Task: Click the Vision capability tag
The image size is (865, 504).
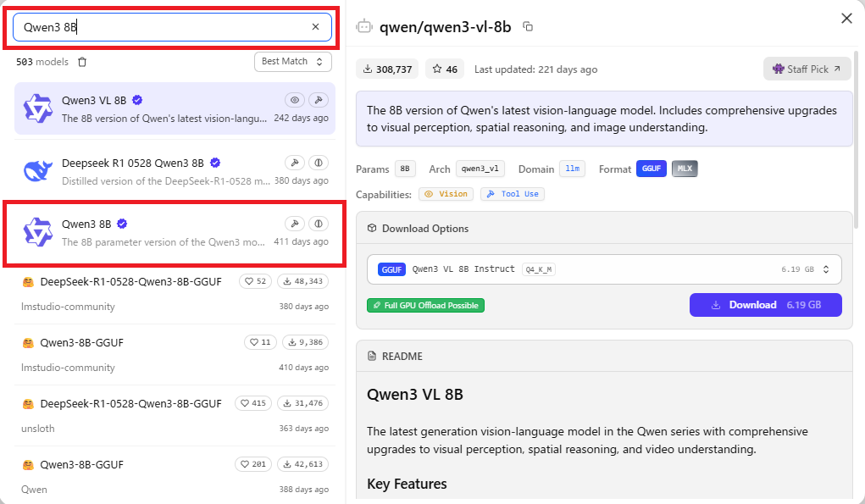Action: tap(446, 194)
